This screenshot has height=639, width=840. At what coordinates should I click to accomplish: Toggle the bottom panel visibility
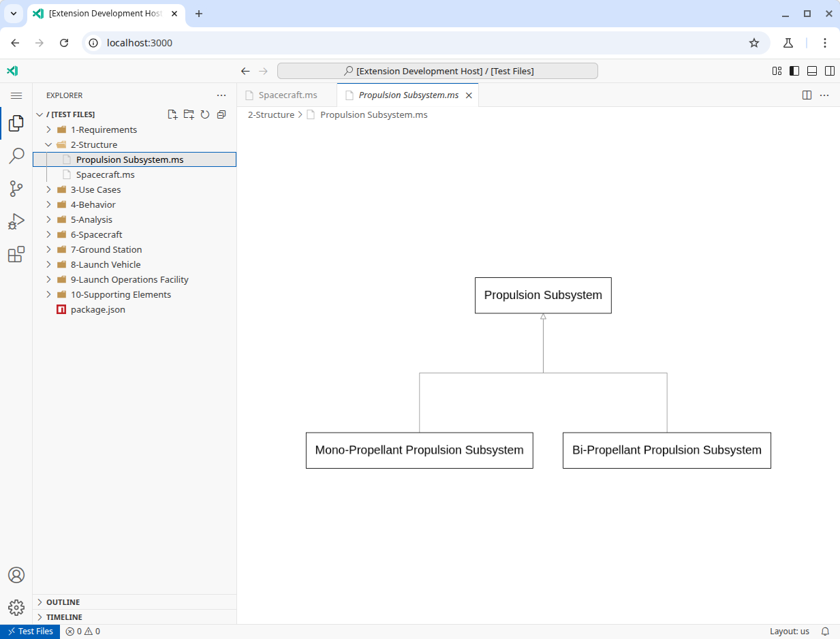tap(812, 71)
